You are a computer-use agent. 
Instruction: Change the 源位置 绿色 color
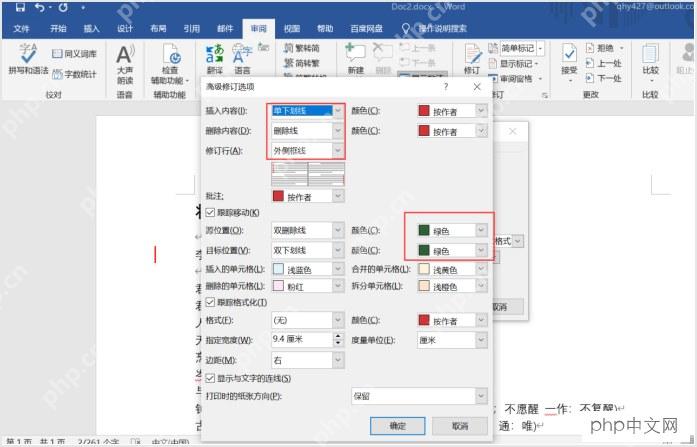452,230
